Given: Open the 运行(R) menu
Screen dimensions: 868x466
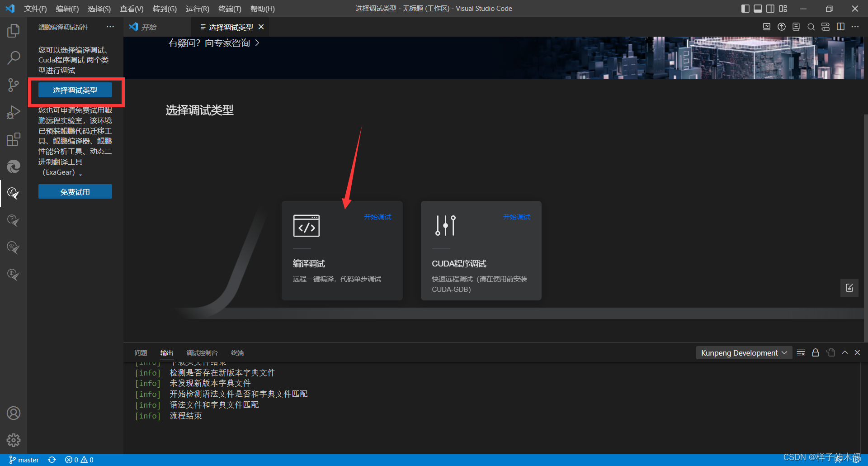Looking at the screenshot, I should [x=198, y=9].
